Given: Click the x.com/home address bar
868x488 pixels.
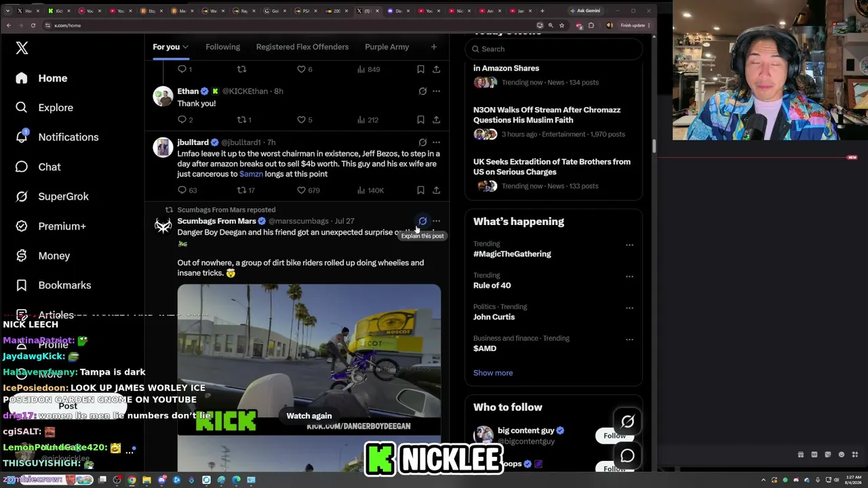Looking at the screenshot, I should [x=288, y=25].
